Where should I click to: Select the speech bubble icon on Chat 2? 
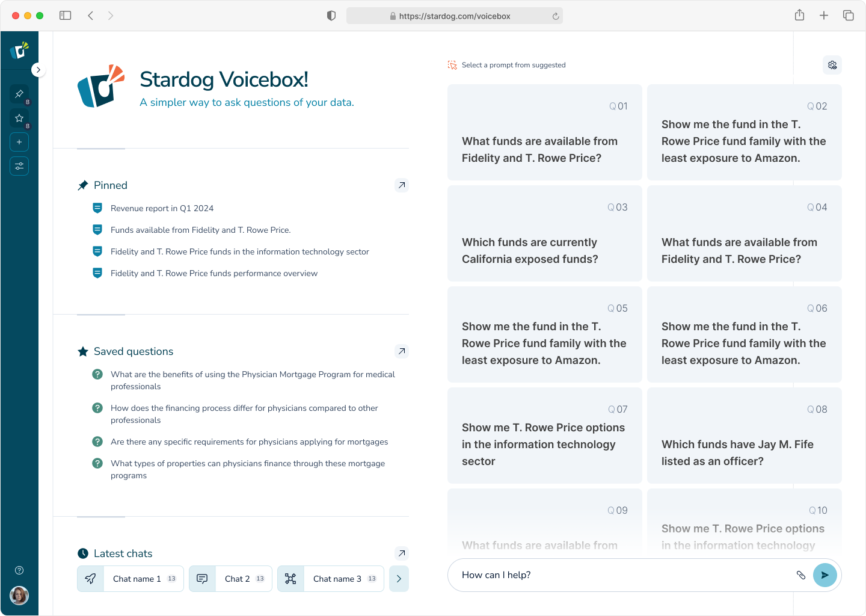pyautogui.click(x=201, y=578)
